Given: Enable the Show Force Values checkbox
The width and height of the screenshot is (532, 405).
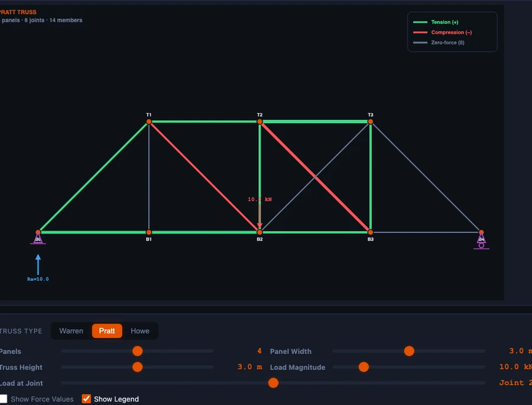Looking at the screenshot, I should click(x=4, y=399).
